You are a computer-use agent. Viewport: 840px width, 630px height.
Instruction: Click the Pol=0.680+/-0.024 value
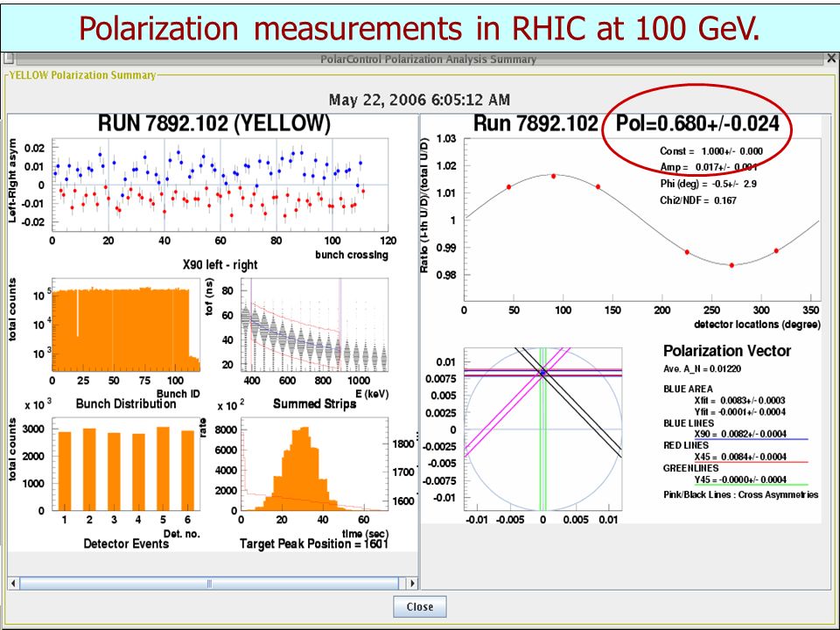(x=697, y=123)
